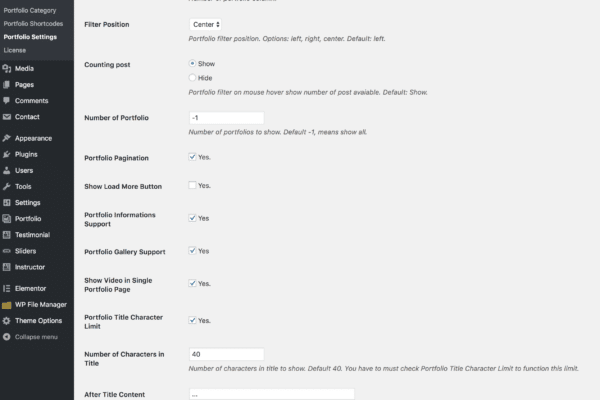Viewport: 600px width, 400px height.
Task: Open the Filter Position dropdown
Action: 205,24
